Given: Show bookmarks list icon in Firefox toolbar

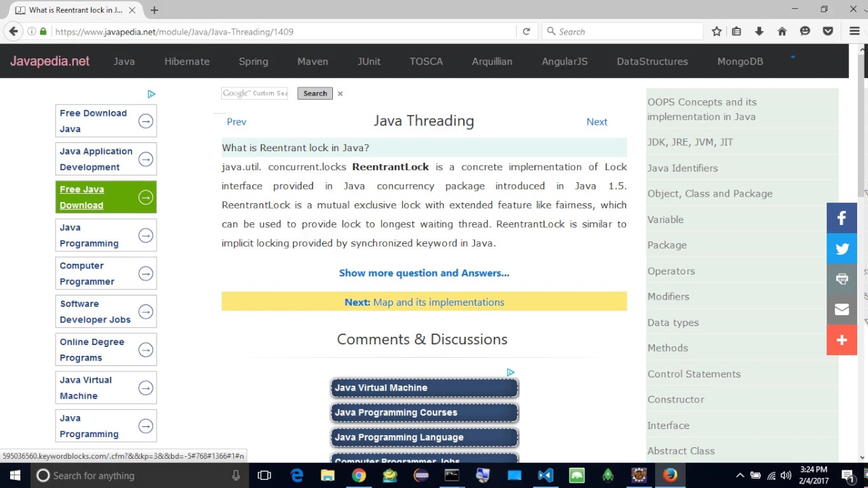Looking at the screenshot, I should (736, 31).
